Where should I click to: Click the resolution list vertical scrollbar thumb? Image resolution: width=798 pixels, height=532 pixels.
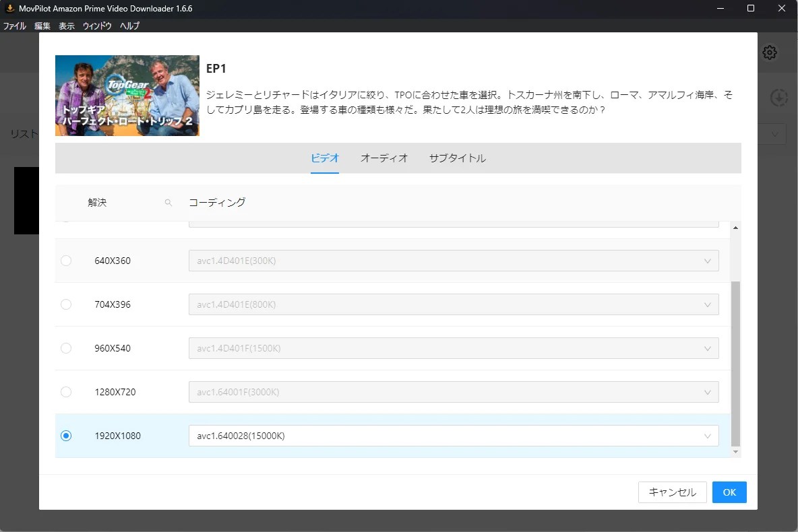pyautogui.click(x=735, y=364)
